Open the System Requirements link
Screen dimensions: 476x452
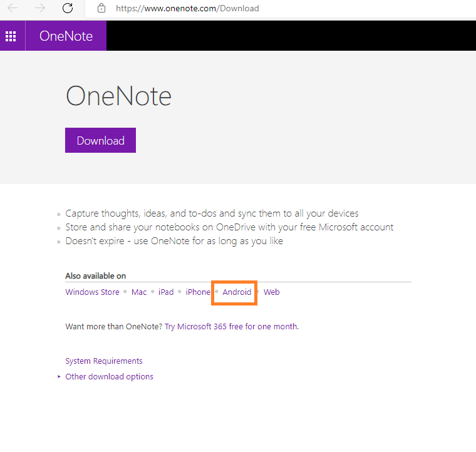pyautogui.click(x=104, y=361)
